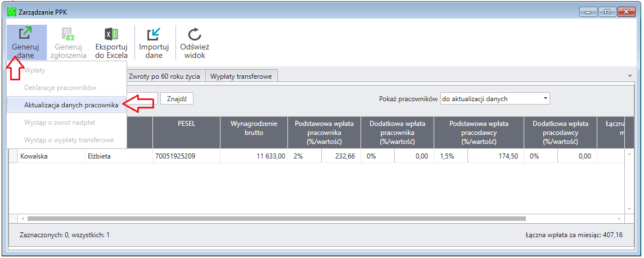
Task: Select the Kowalska surname cell
Action: (x=51, y=156)
